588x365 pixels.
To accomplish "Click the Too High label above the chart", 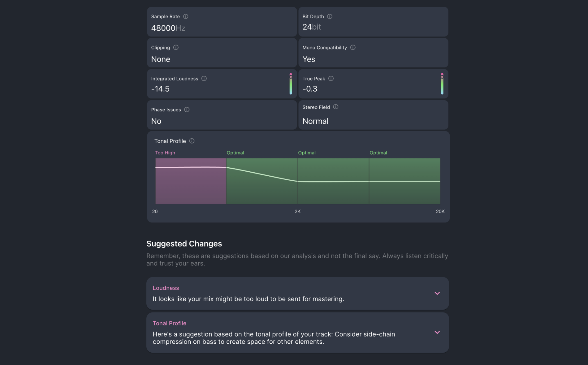I will pyautogui.click(x=165, y=153).
